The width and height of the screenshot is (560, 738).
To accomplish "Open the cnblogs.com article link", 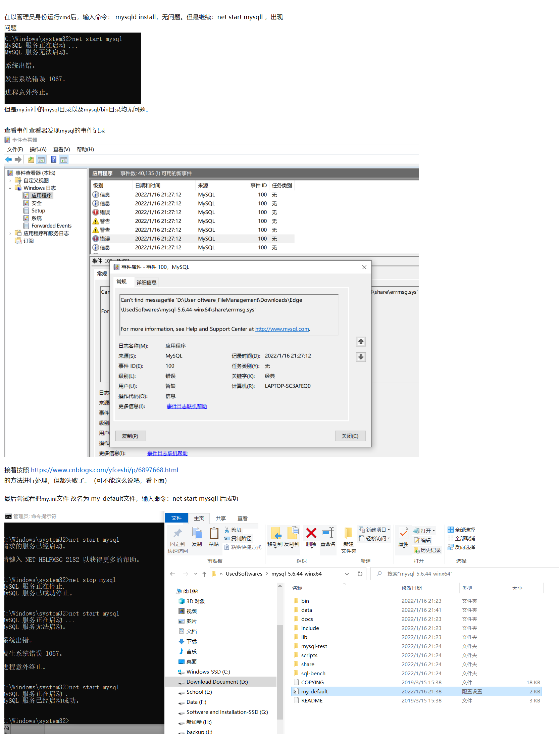I will tap(105, 470).
